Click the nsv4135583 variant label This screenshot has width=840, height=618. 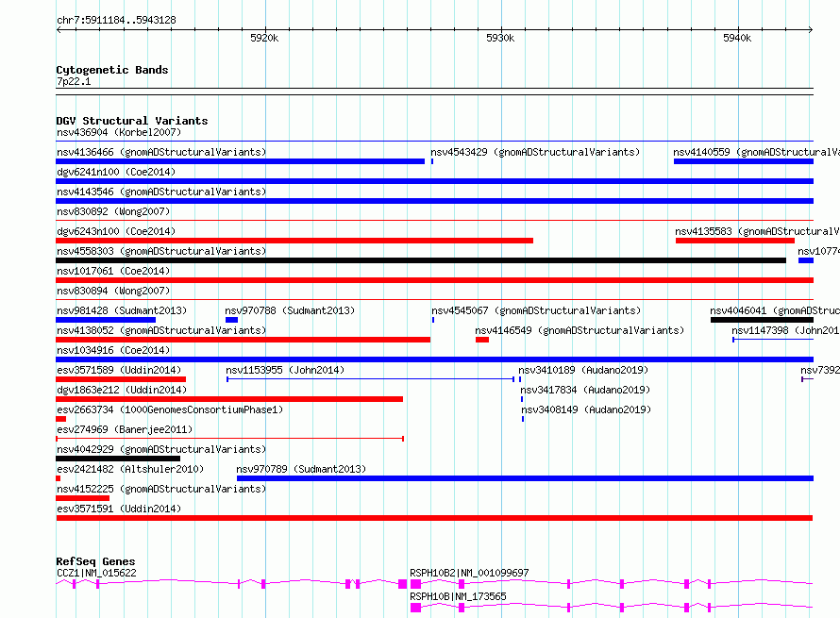757,231
